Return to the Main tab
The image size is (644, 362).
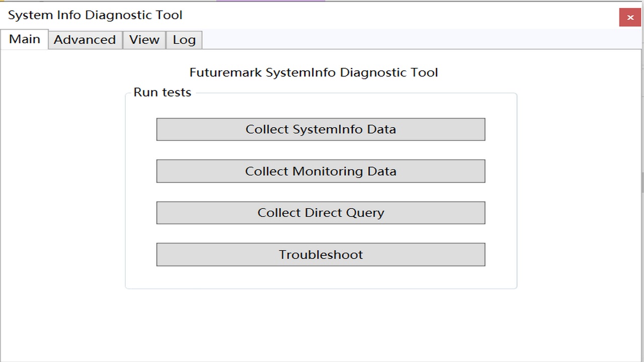tap(24, 39)
